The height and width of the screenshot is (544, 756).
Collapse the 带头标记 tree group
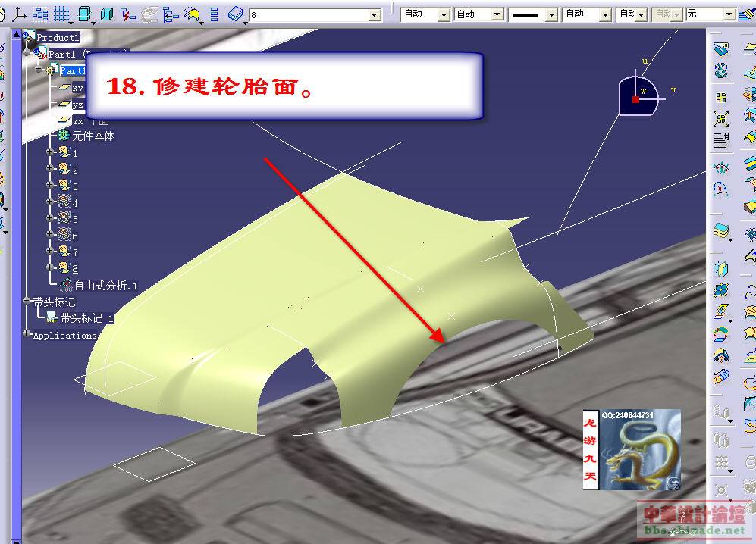click(x=27, y=302)
